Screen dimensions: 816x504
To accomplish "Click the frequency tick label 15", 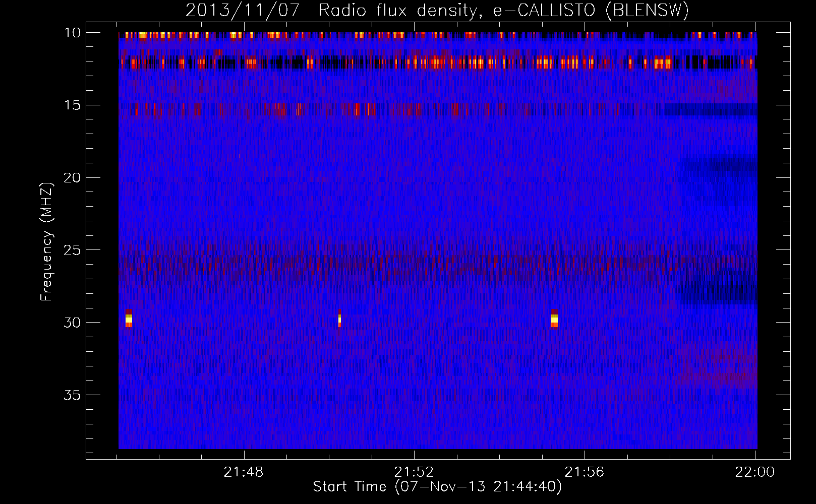I will [72, 105].
